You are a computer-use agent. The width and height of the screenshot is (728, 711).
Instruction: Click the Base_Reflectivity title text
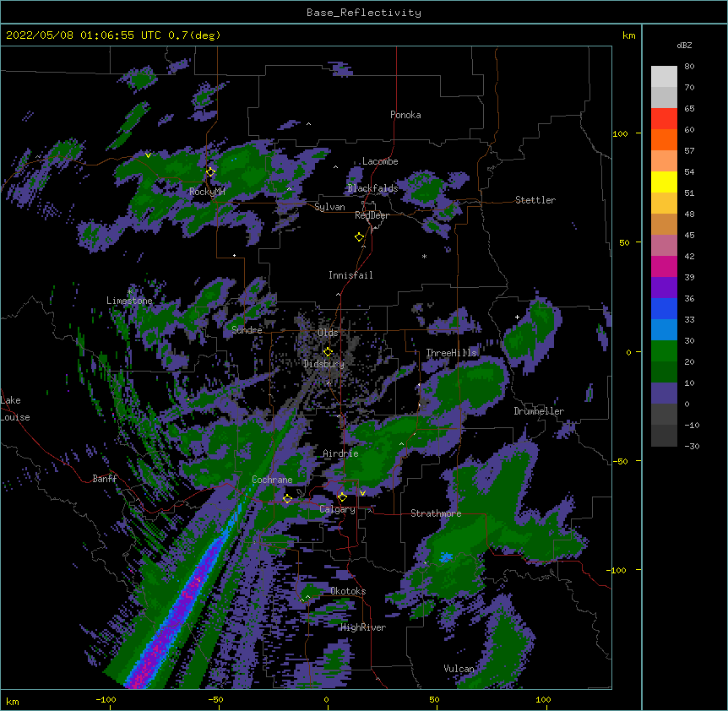(x=363, y=13)
